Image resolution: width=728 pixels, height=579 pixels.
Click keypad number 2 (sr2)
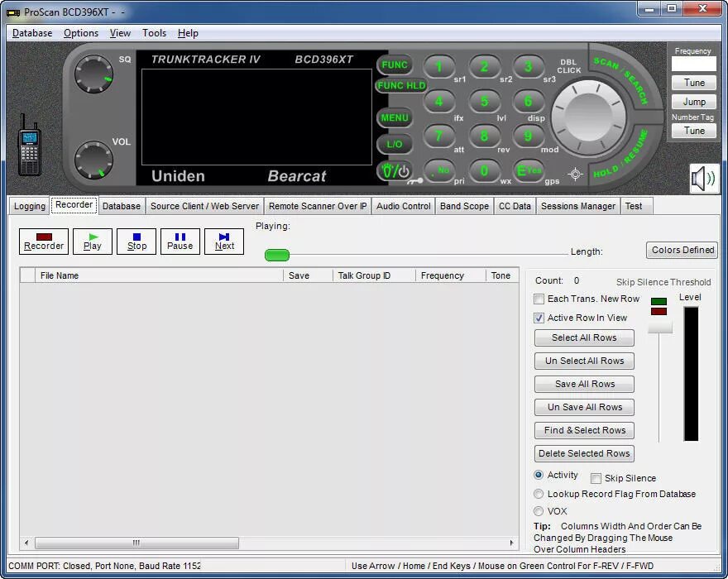484,67
